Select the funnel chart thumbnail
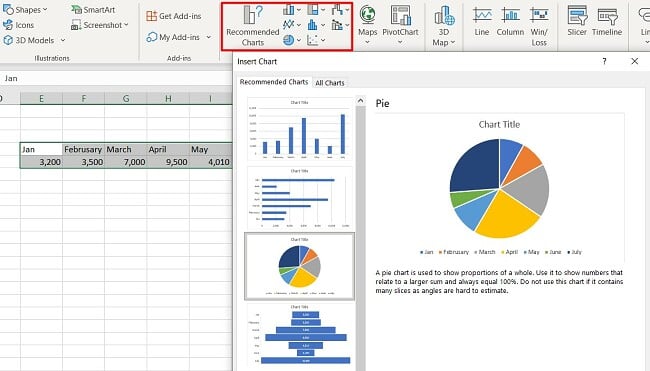 tap(299, 335)
